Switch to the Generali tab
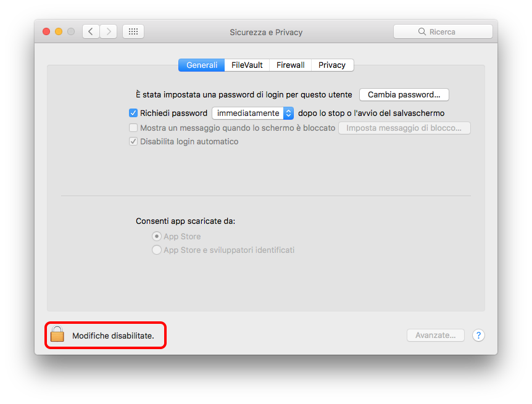Screen dimensions: 532x404 click(202, 65)
